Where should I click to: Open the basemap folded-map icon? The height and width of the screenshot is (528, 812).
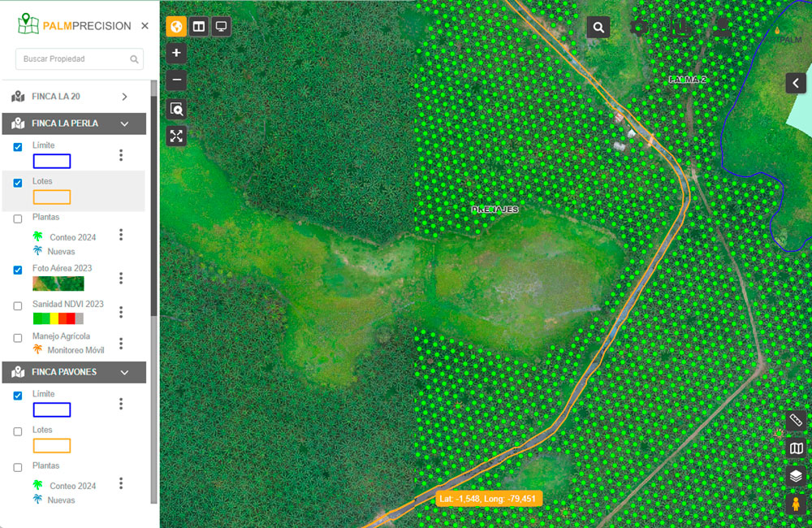(x=796, y=448)
